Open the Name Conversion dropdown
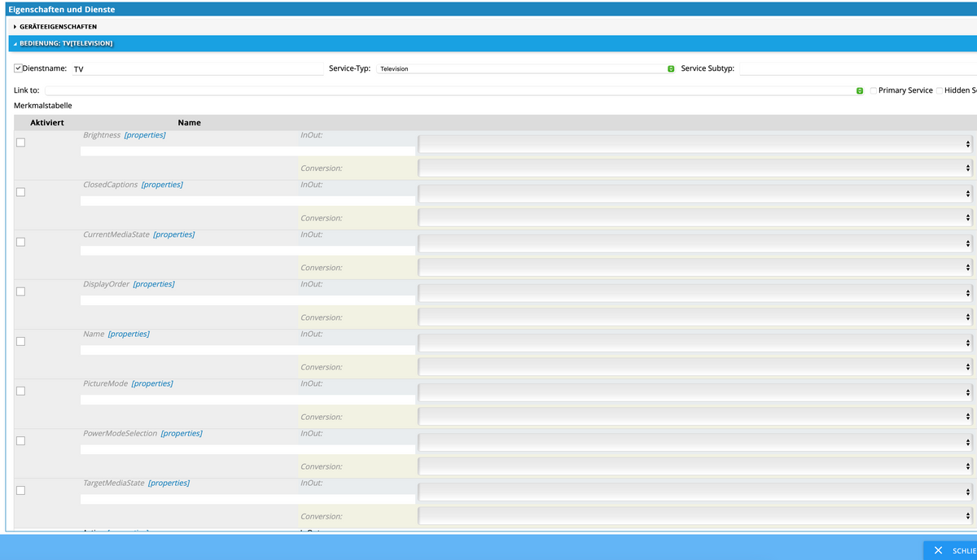977x560 pixels. coord(696,367)
